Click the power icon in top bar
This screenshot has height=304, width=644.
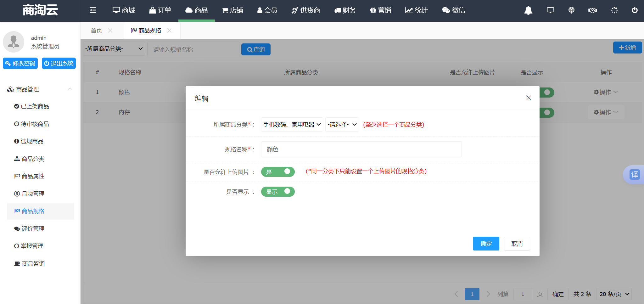tap(635, 10)
